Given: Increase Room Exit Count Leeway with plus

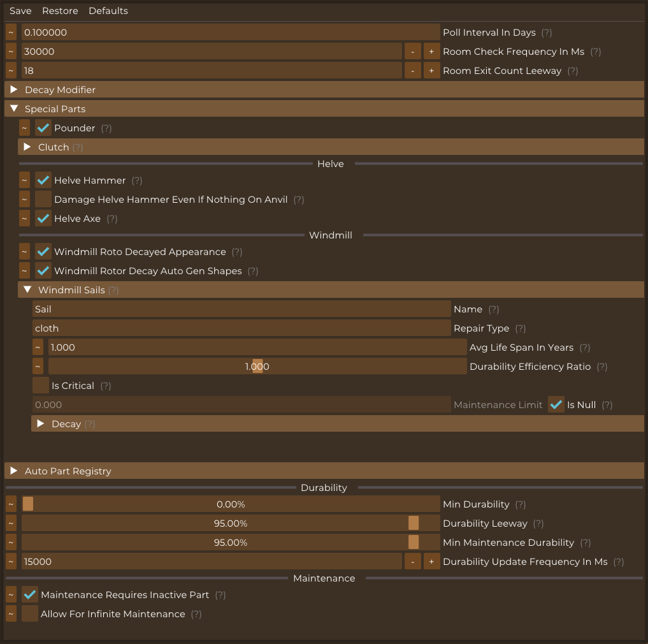Looking at the screenshot, I should pos(431,70).
